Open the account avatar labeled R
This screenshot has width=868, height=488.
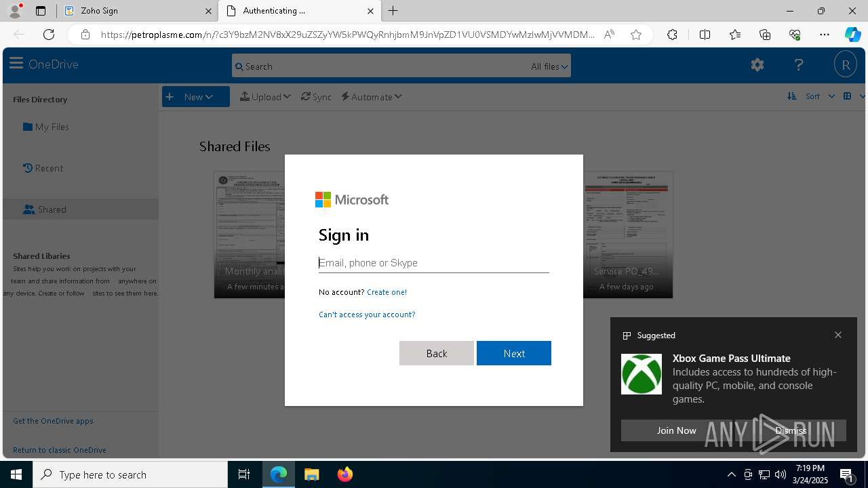[x=846, y=64]
